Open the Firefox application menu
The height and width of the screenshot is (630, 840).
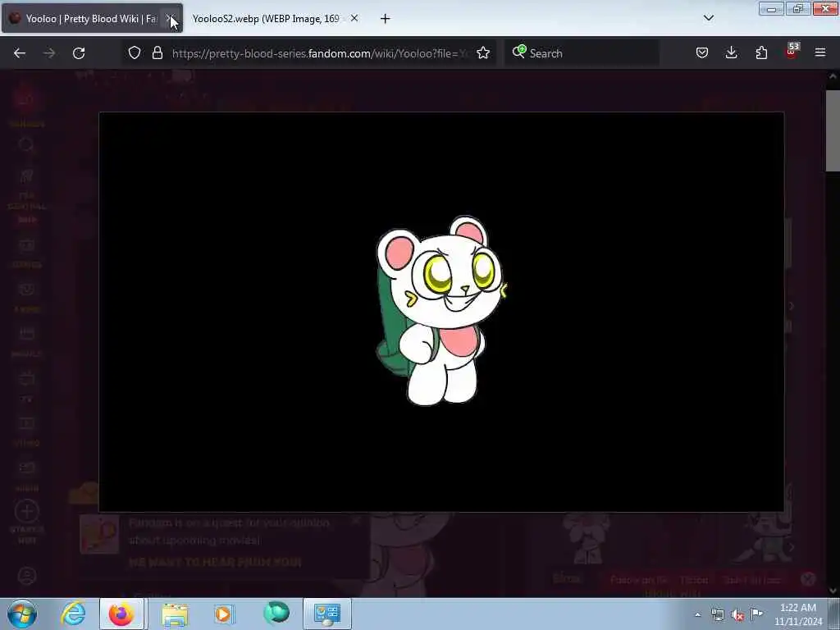tap(820, 53)
